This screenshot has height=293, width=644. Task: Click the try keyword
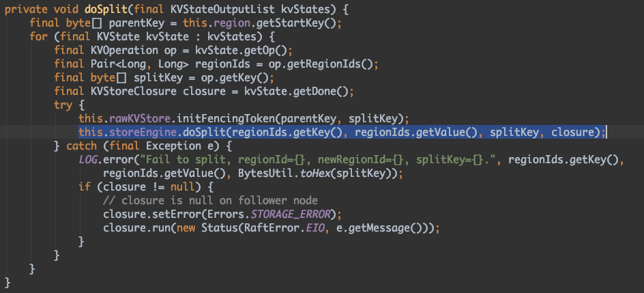tap(63, 104)
